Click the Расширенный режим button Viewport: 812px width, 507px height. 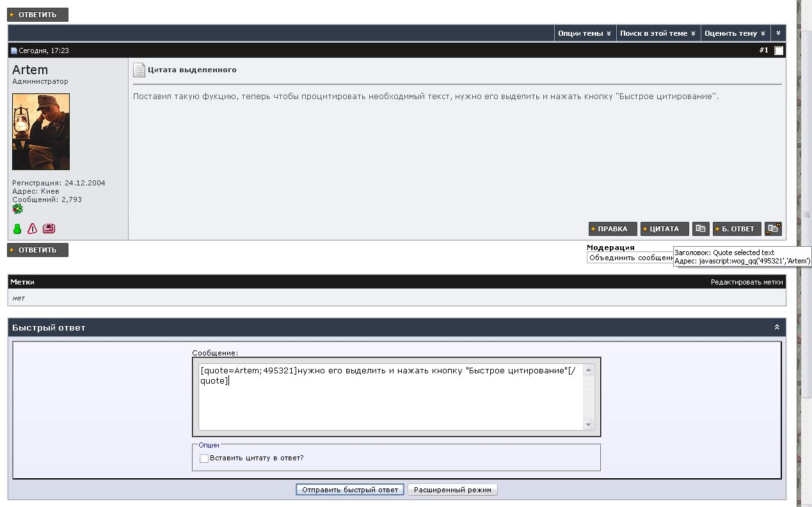tap(452, 490)
